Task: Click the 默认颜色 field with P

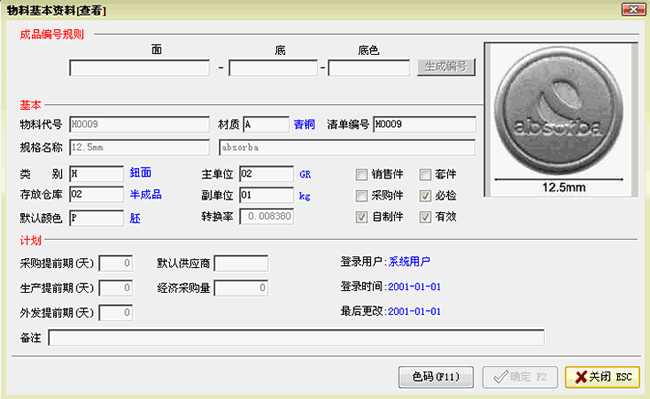Action: (x=96, y=218)
